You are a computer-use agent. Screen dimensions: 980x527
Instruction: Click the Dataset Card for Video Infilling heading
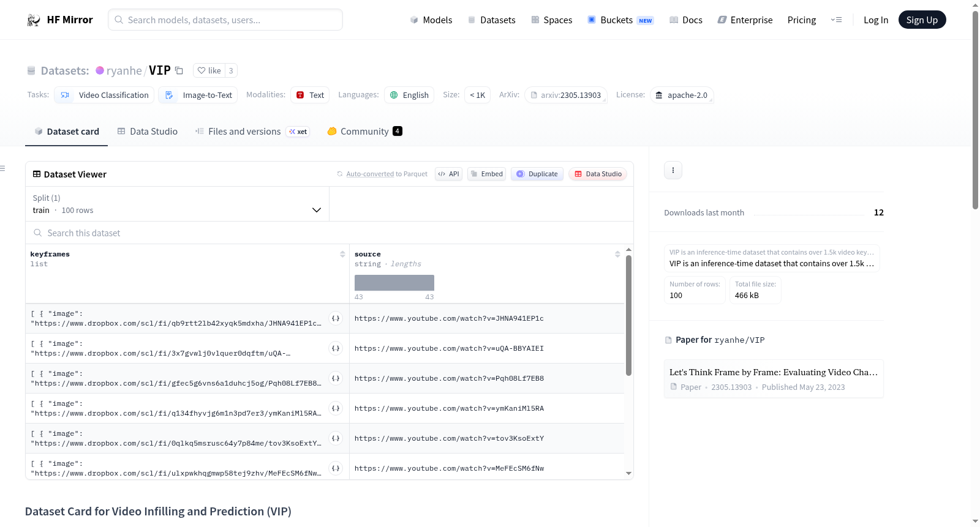click(158, 512)
